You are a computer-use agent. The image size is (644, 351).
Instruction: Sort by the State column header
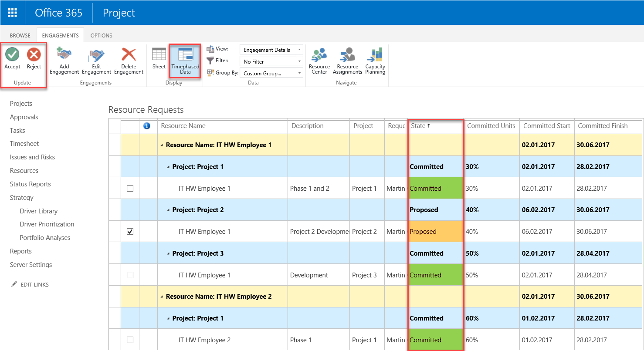[418, 126]
